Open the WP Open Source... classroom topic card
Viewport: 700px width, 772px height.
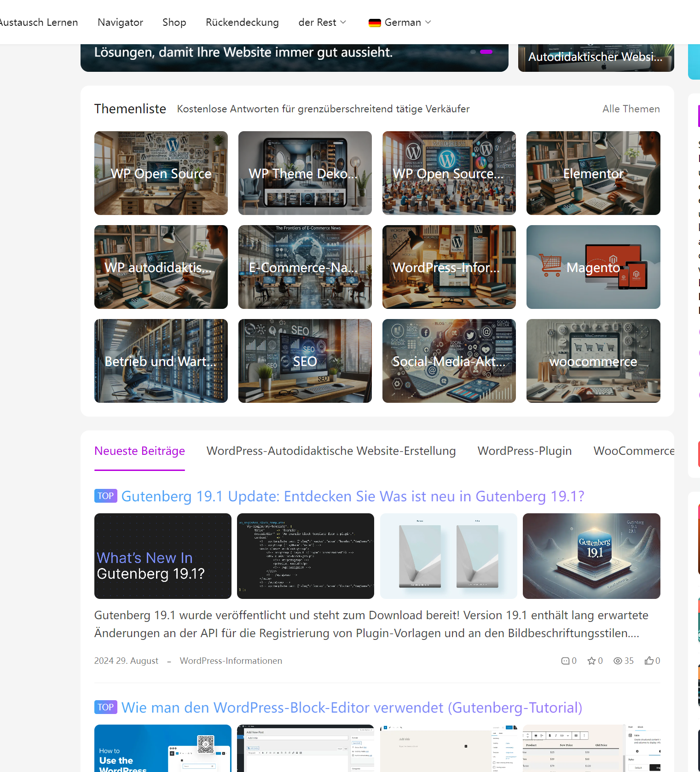coord(449,173)
